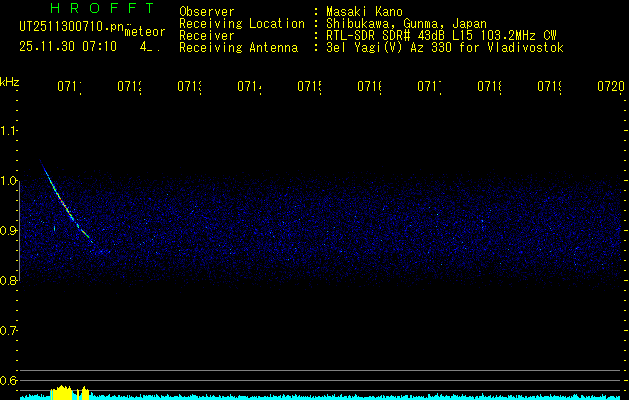This screenshot has width=629, height=400.
Task: Click the blue noise band in spectrogram
Action: point(350,230)
